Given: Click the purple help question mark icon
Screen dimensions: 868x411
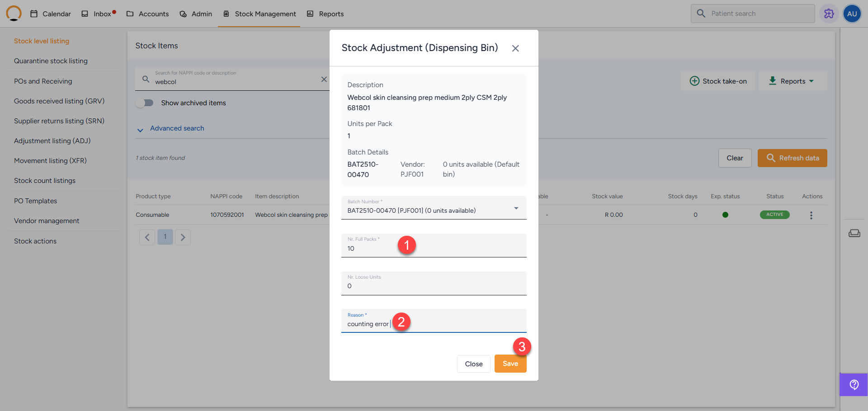Looking at the screenshot, I should pyautogui.click(x=854, y=384).
